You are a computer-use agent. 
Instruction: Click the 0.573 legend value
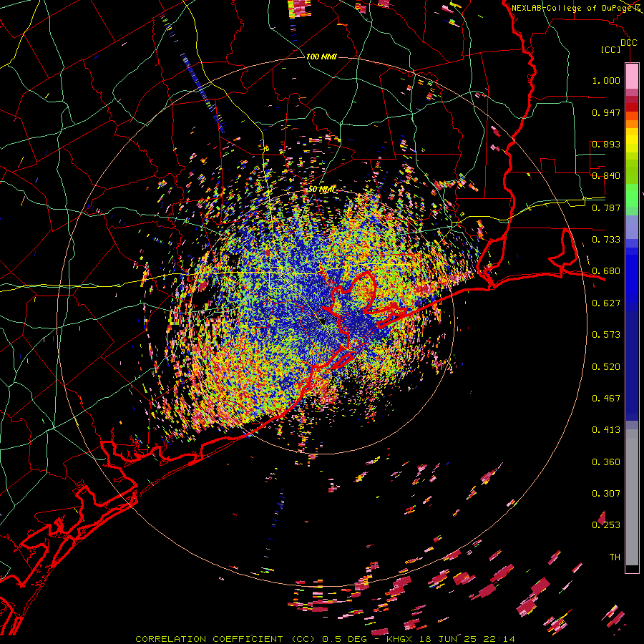click(606, 335)
